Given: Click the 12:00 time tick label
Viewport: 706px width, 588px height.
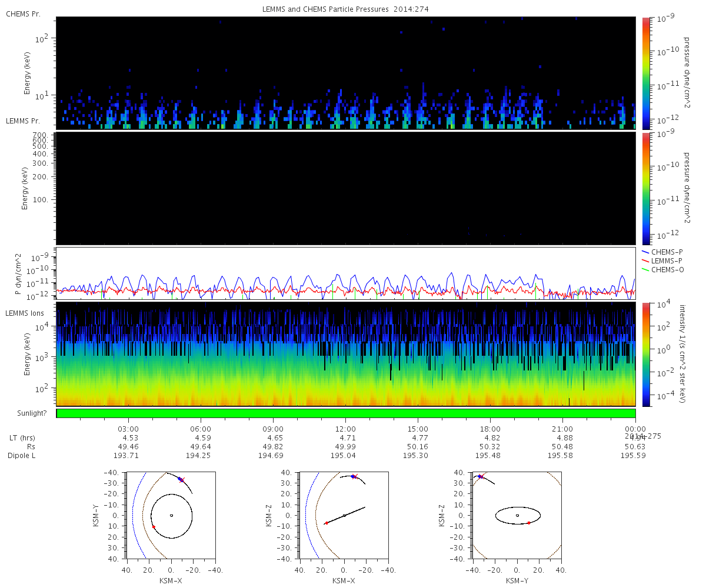Looking at the screenshot, I should point(345,429).
